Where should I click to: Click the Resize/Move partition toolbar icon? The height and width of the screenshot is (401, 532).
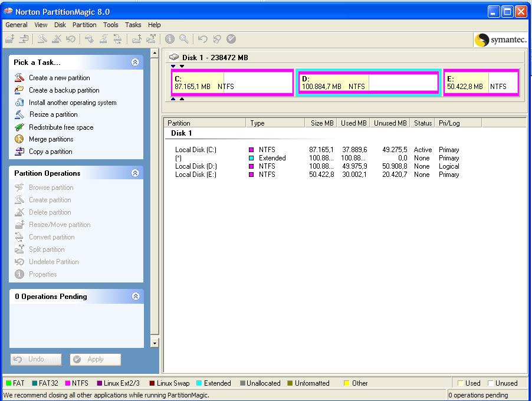tap(10, 39)
